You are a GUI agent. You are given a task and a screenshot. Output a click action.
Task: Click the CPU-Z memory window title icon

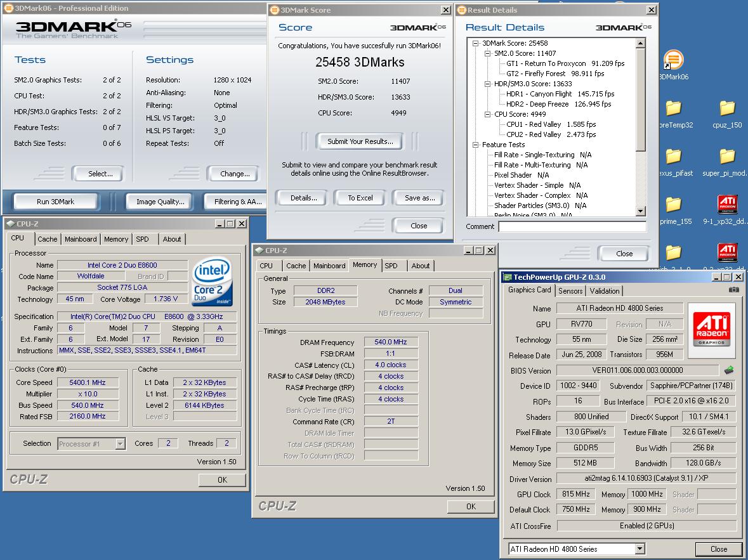point(259,250)
